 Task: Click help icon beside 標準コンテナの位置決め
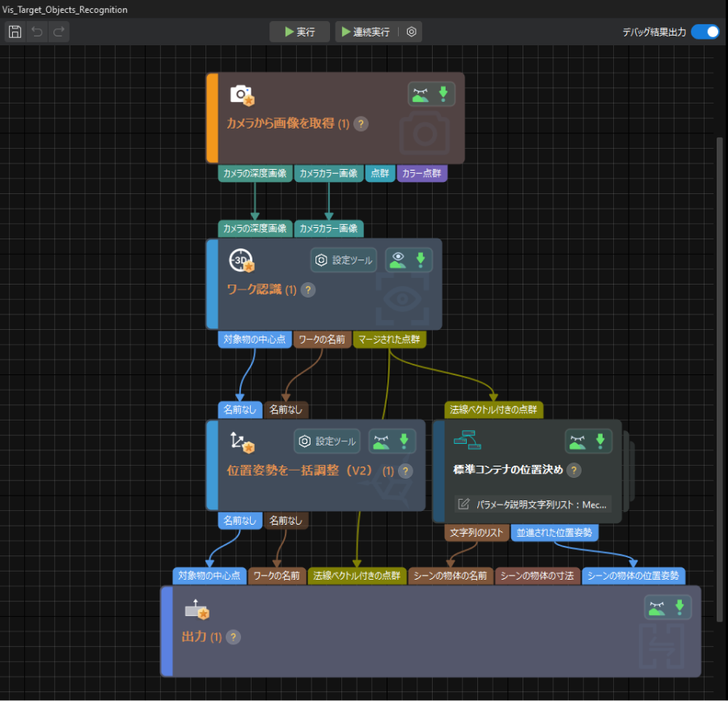click(x=574, y=470)
